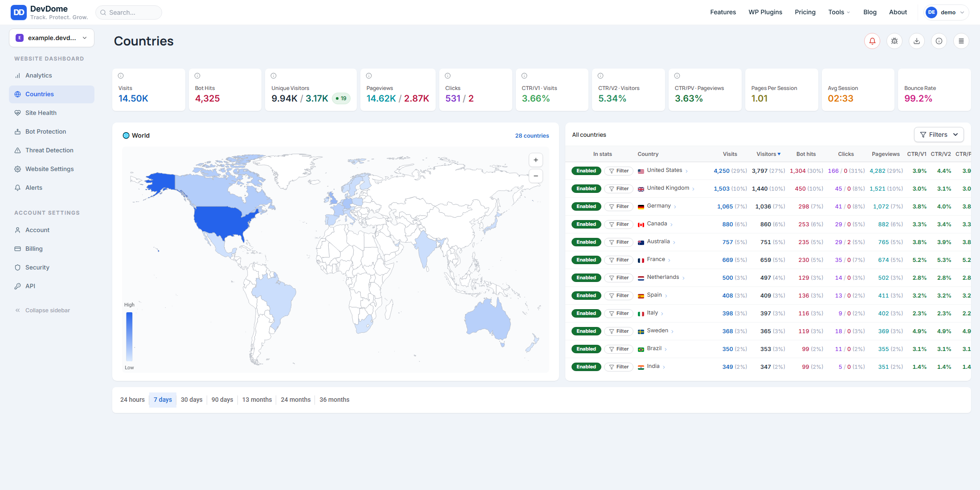Click info icon on CTR/PV Pageviews card
The height and width of the screenshot is (490, 980).
pyautogui.click(x=677, y=76)
